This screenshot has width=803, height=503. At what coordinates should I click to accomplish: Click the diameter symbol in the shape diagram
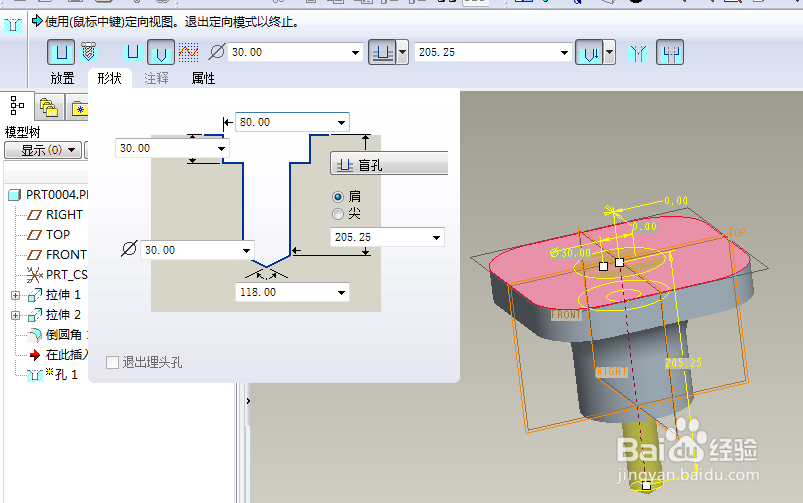coord(129,249)
